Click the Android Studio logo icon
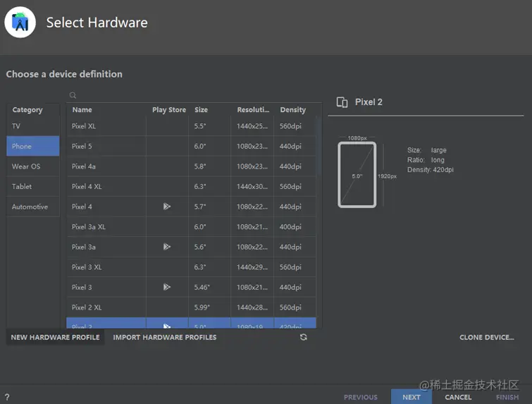Viewport: 532px width, 404px height. coord(20,23)
